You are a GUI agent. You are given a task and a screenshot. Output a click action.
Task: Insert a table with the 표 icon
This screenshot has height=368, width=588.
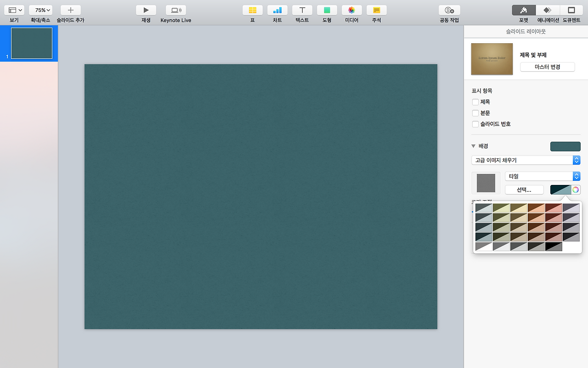253,10
